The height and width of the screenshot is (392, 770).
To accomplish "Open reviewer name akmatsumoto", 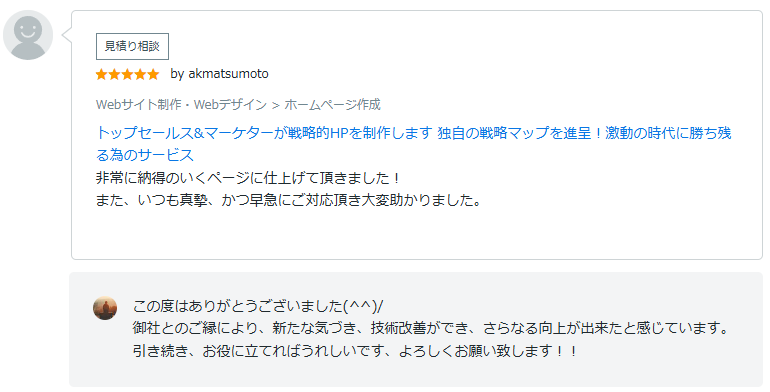I will click(x=228, y=74).
